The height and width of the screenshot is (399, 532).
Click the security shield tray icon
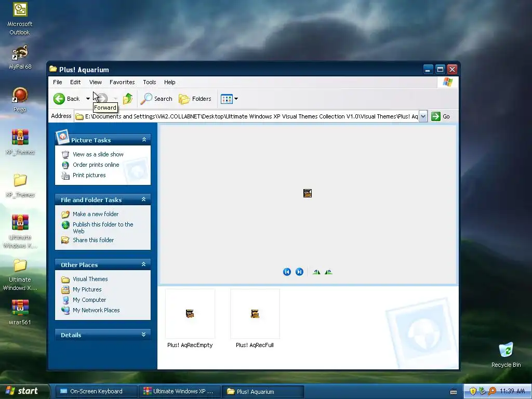click(x=473, y=391)
